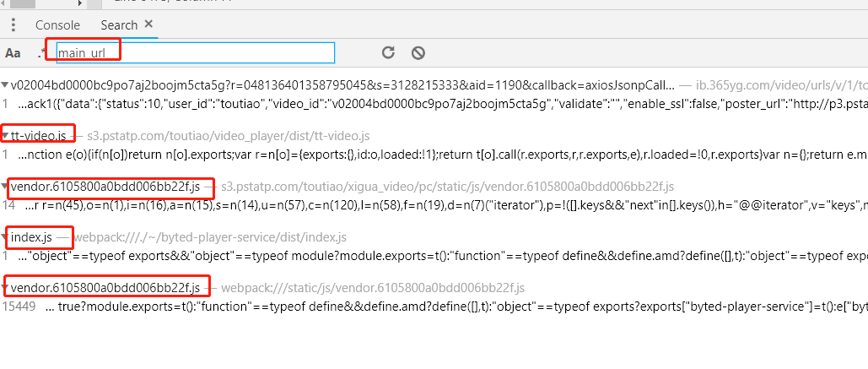
Task: Toggle regular expression (.*) option
Action: [41, 53]
